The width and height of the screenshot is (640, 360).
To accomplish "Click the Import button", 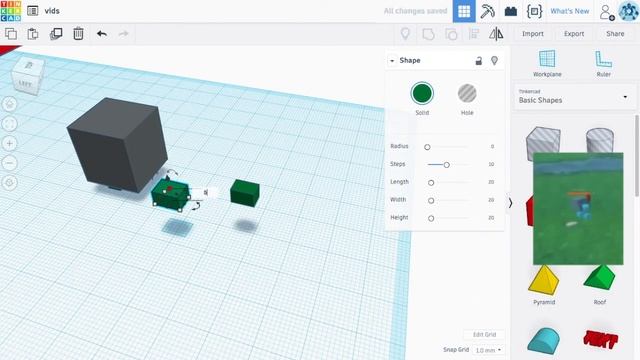I will (533, 33).
